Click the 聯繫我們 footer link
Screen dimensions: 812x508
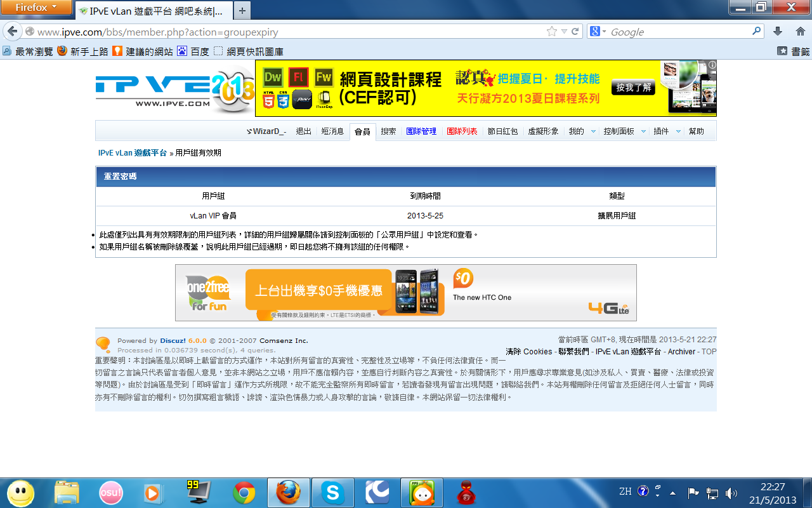573,352
